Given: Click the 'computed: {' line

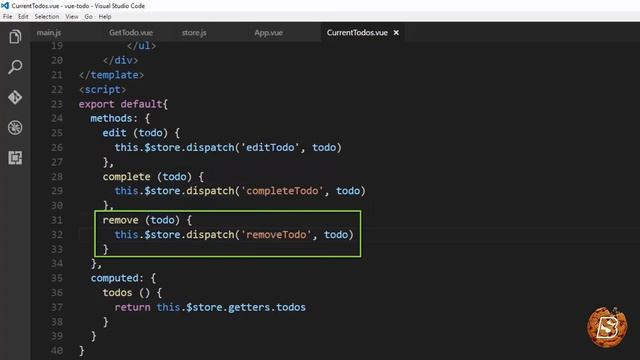Looking at the screenshot, I should 123,278.
